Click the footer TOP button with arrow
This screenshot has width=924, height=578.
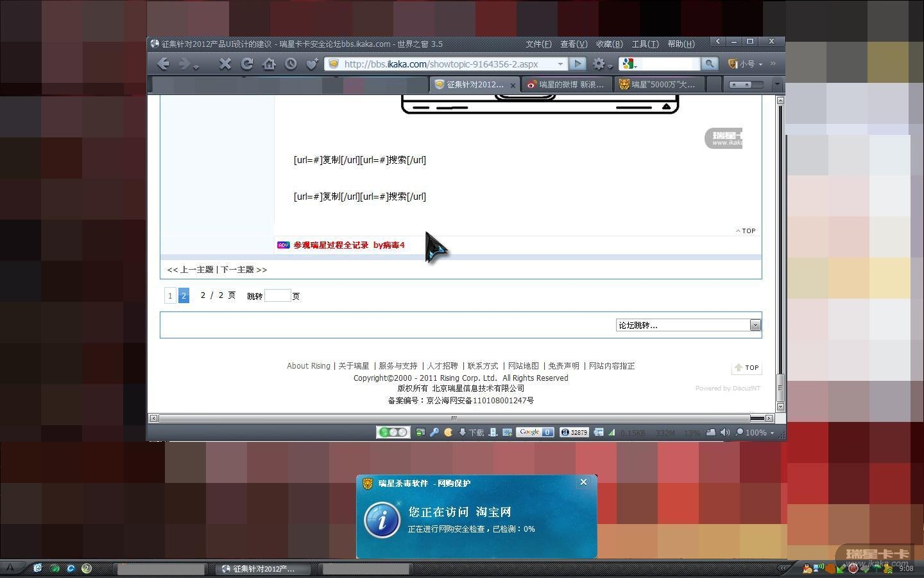(x=746, y=368)
